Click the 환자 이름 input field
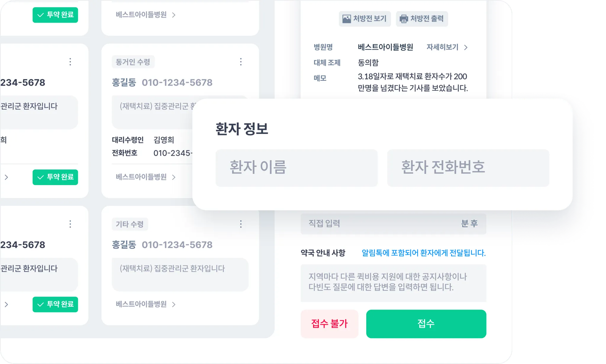Screen dimensions: 606x364 tap(296, 168)
